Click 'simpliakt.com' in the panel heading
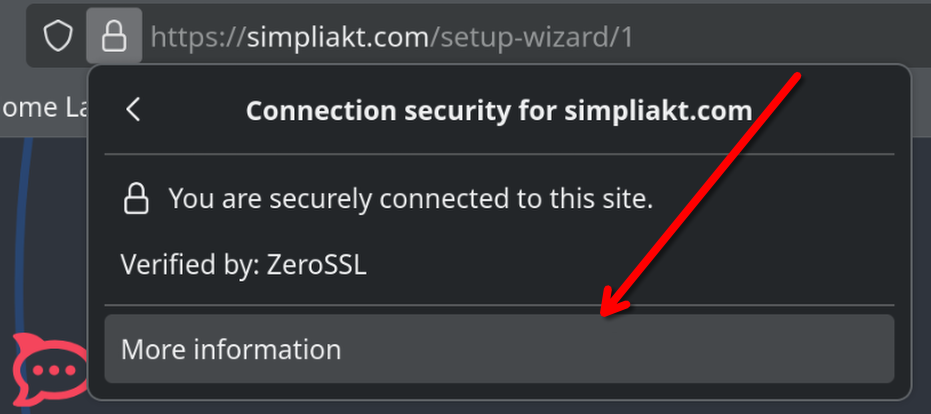 (x=657, y=110)
